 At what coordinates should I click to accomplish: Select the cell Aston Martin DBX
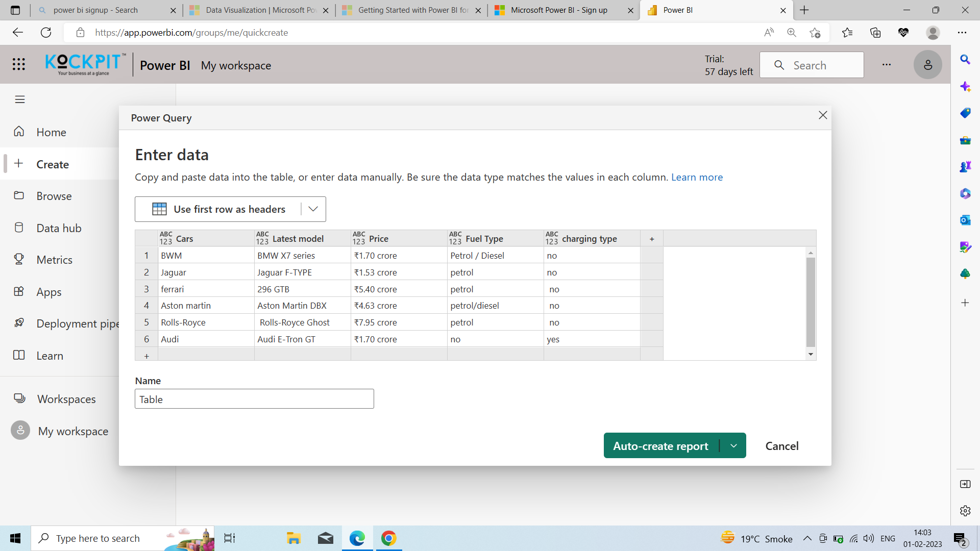click(x=303, y=306)
